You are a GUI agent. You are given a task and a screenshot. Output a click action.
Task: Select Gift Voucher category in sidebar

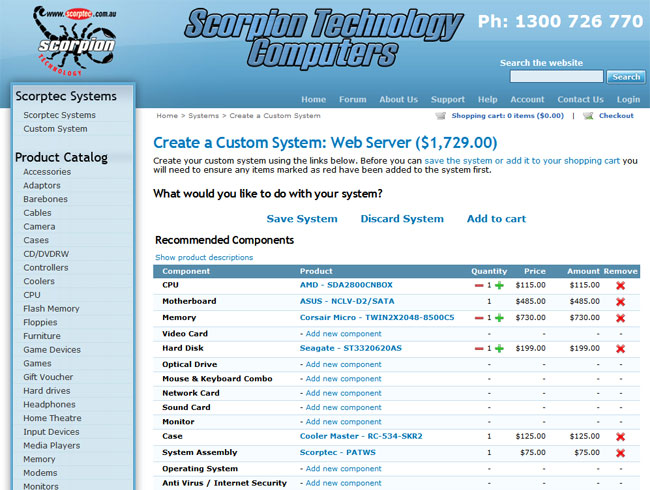48,377
